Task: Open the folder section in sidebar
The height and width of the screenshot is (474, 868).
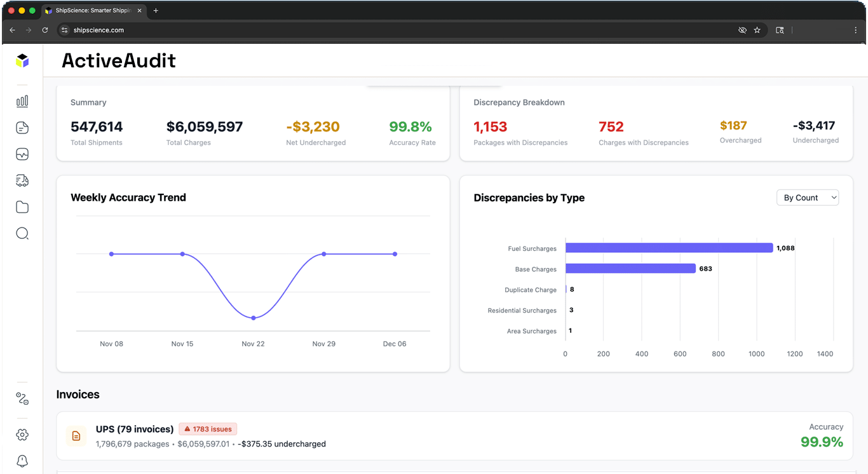Action: [22, 207]
